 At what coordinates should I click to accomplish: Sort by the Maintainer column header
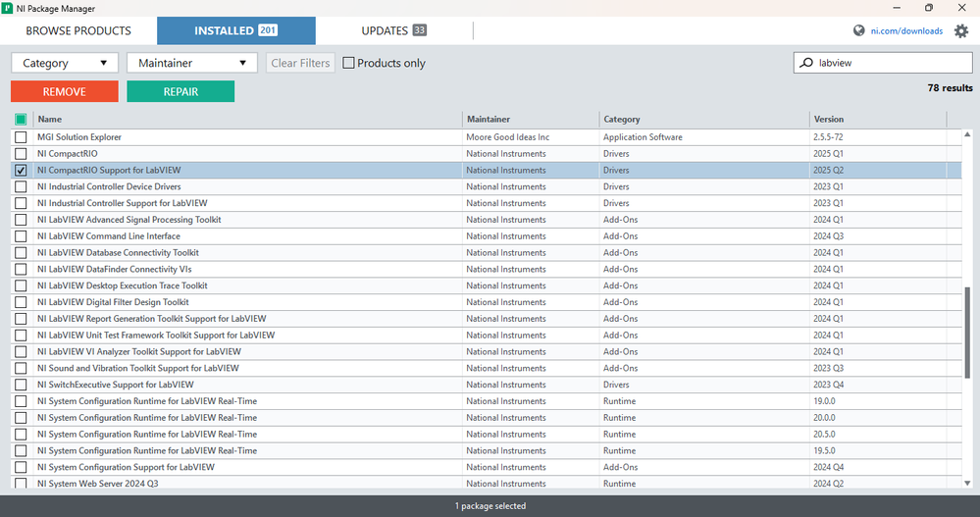531,119
